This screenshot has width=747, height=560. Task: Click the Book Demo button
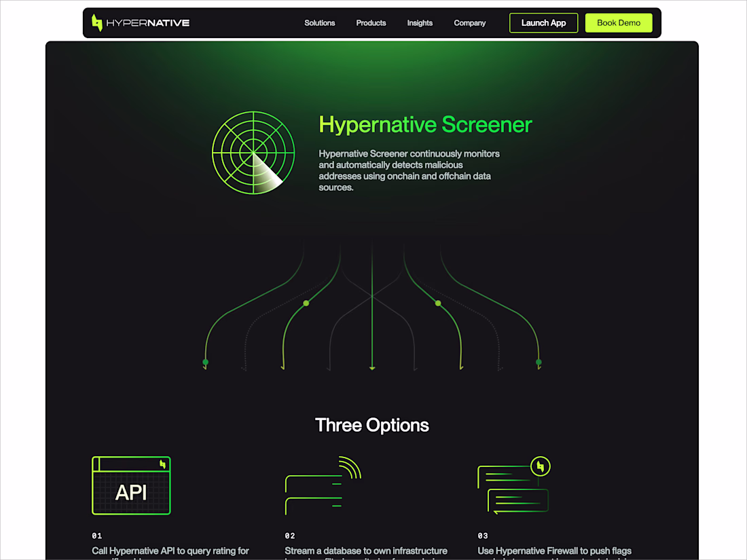[619, 23]
